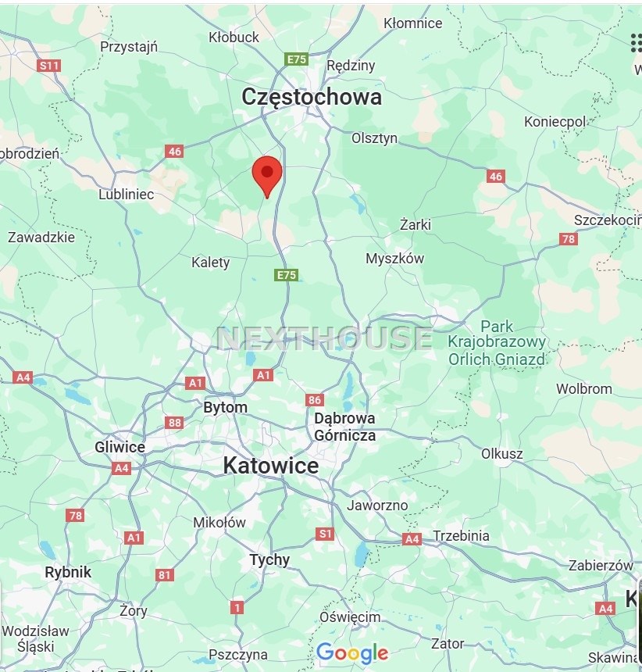Select the 81 road badge near Żory
The height and width of the screenshot is (672, 642).
click(165, 574)
